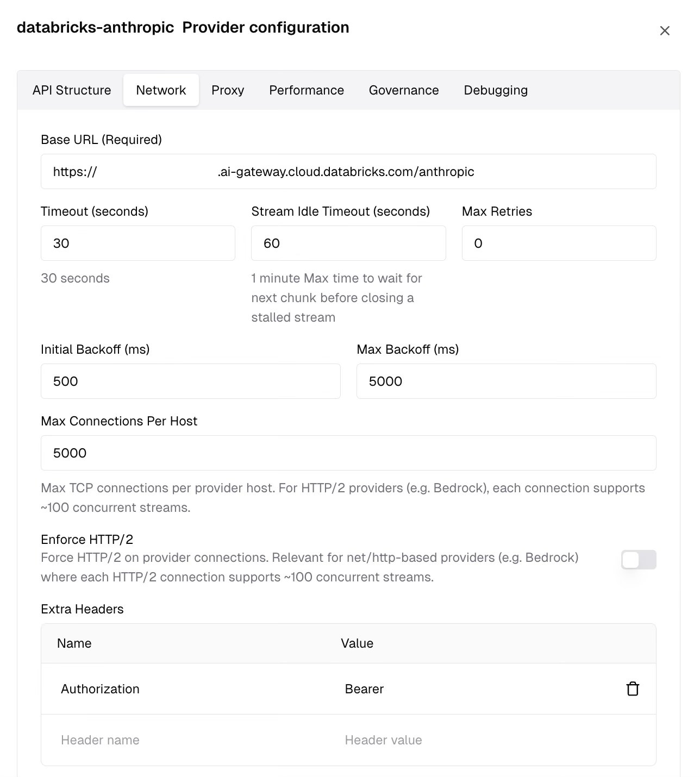Toggle the Enforce HTTP/2 switch
Image resolution: width=700 pixels, height=777 pixels.
tap(639, 560)
